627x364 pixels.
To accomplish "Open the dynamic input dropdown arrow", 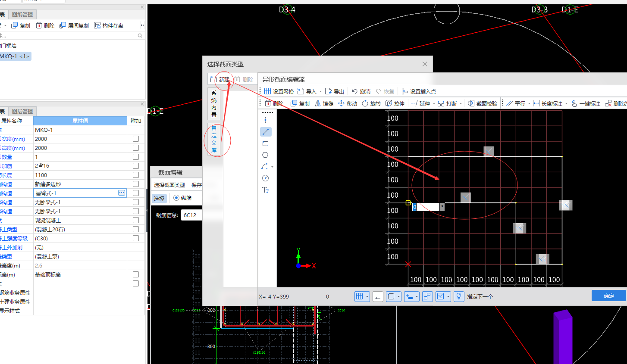I will 417,296.
